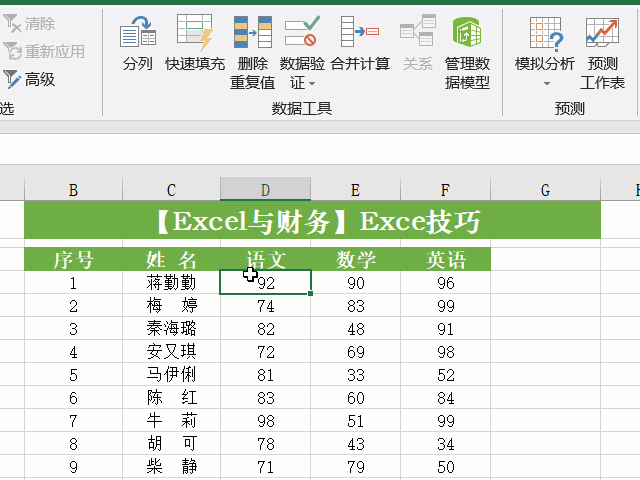Screen dimensions: 640x480
Task: Select the 语文 header cell
Action: (265, 259)
